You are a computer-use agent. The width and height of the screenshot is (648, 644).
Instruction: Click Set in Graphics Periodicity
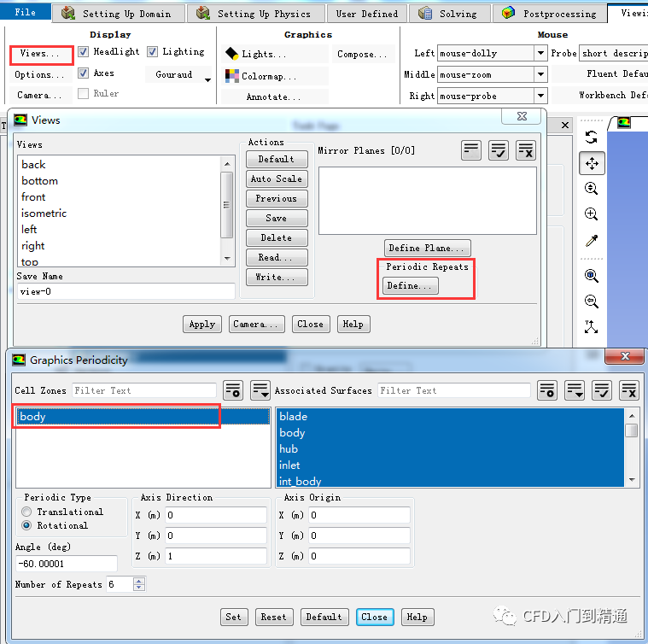[233, 617]
